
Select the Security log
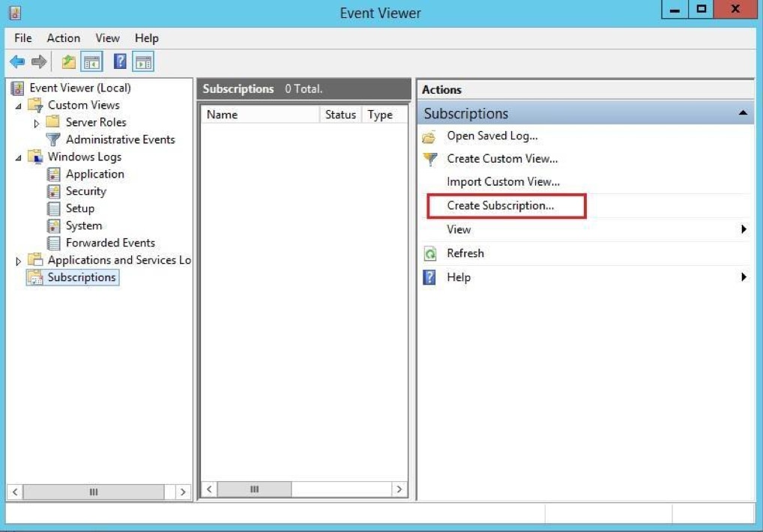pyautogui.click(x=85, y=191)
